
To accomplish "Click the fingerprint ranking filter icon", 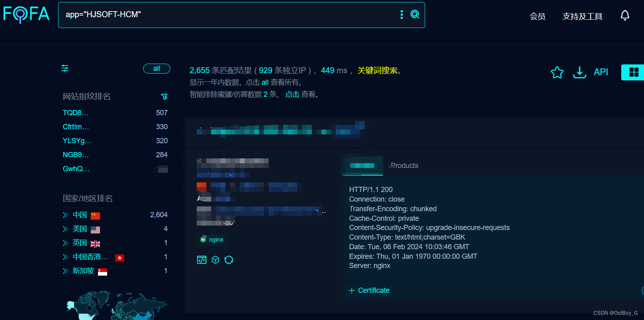I will [x=164, y=97].
